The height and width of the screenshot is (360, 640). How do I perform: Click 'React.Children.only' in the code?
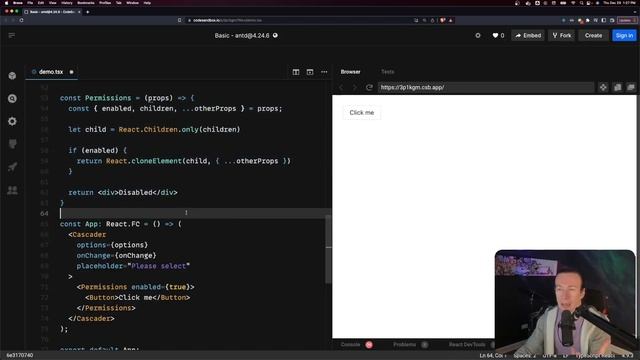pyautogui.click(x=158, y=129)
